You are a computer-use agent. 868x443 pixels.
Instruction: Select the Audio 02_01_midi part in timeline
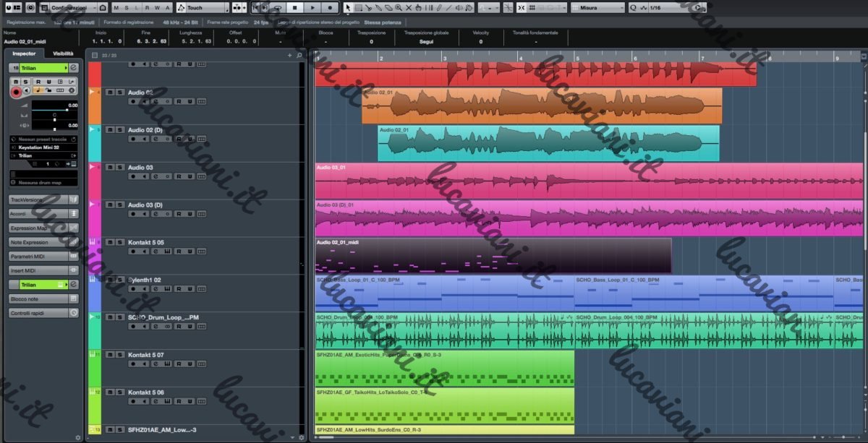tap(493, 255)
